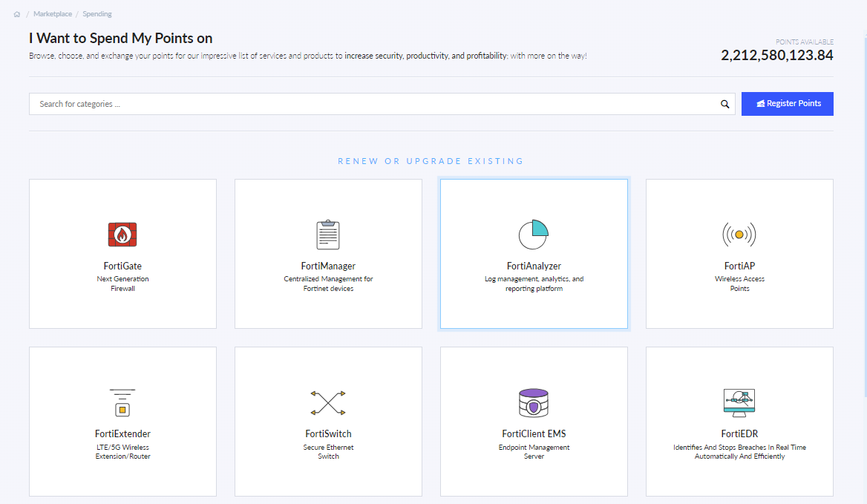867x504 pixels.
Task: Click inside the categories search field
Action: coord(297,104)
